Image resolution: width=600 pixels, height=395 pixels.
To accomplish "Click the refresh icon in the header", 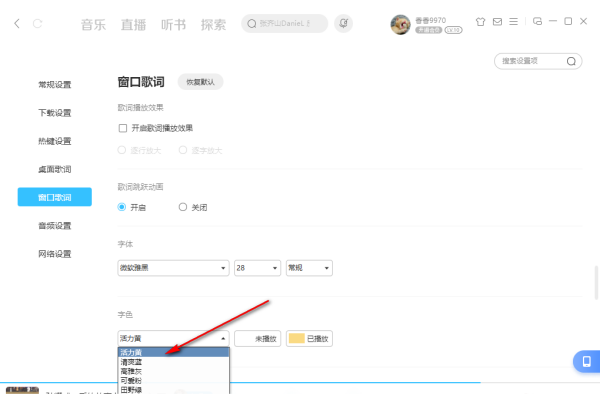I will [38, 23].
